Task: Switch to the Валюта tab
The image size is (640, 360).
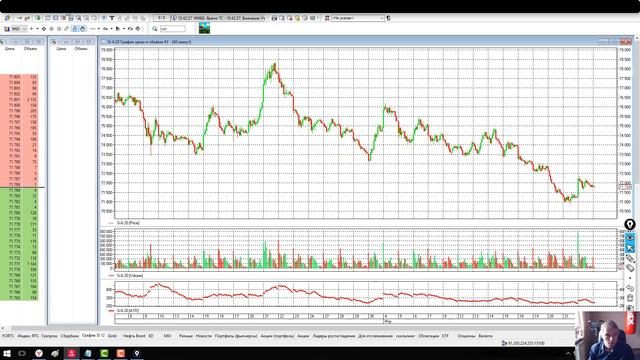Action: [485, 336]
